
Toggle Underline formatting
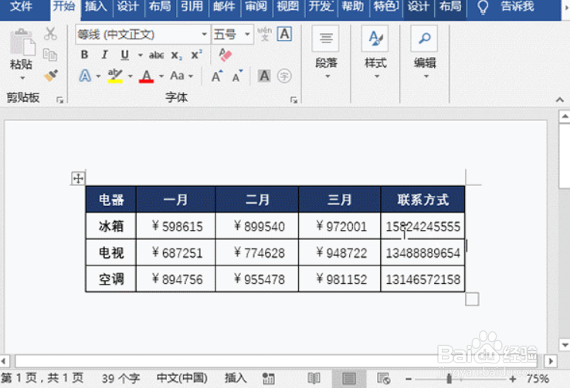pyautogui.click(x=124, y=55)
